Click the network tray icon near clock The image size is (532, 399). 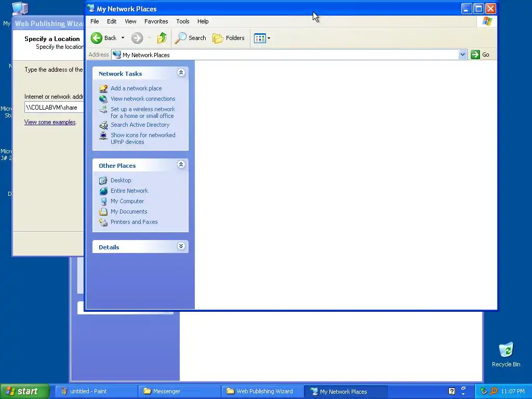(x=484, y=391)
